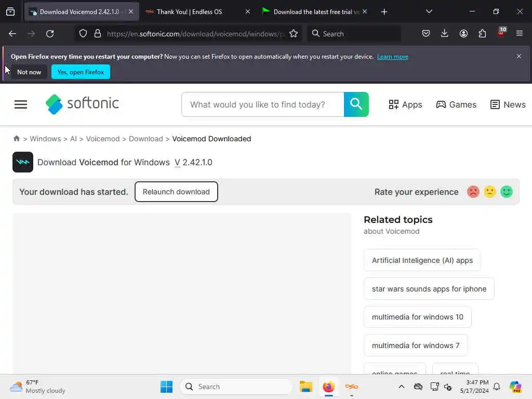Rate experience with the red sad face

[473, 192]
